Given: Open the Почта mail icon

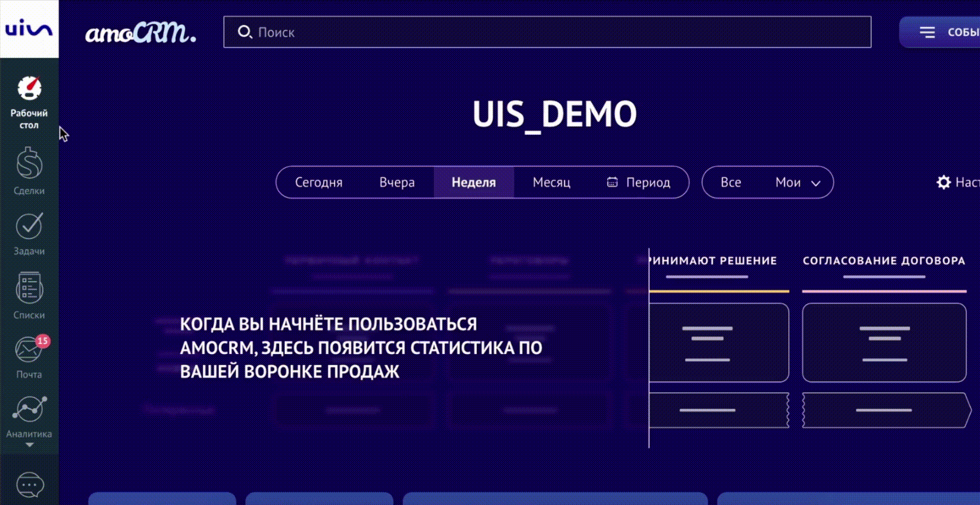Looking at the screenshot, I should coord(29,350).
